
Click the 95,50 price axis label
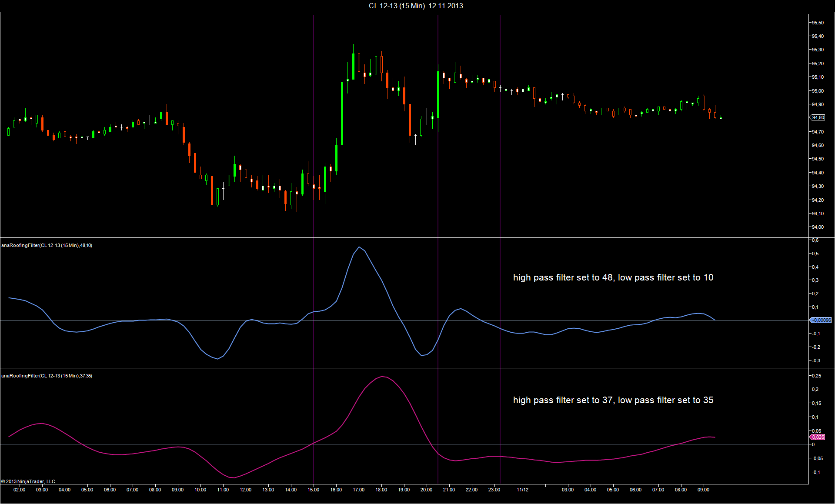818,23
